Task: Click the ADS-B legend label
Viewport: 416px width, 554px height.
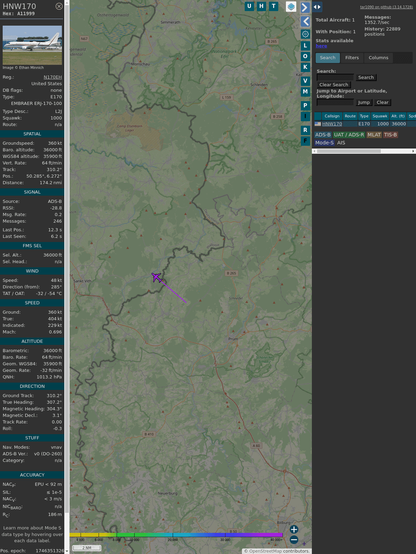Action: [323, 135]
